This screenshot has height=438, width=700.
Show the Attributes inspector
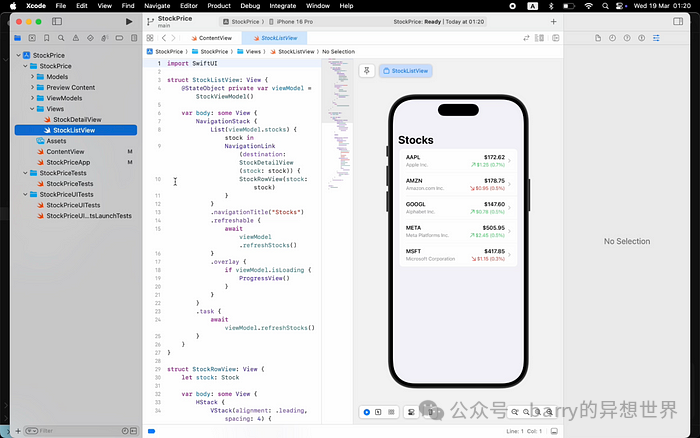656,38
